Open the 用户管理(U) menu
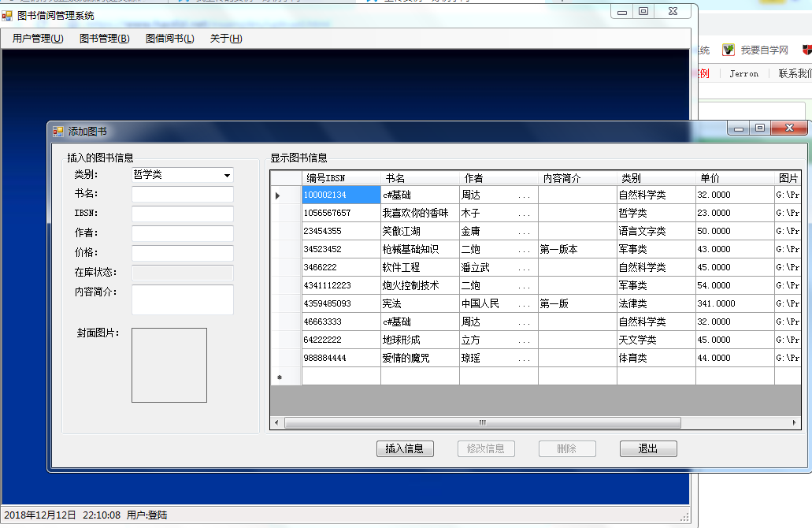Screen dimensions: 812x528 (x=38, y=39)
